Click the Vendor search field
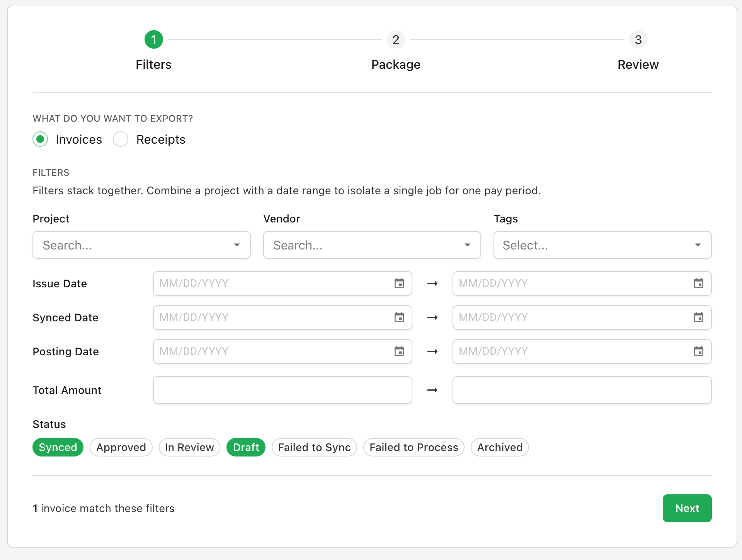 click(x=372, y=245)
